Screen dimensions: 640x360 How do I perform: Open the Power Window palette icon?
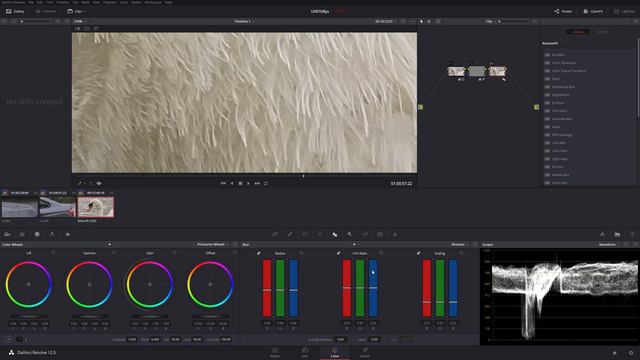(x=305, y=234)
